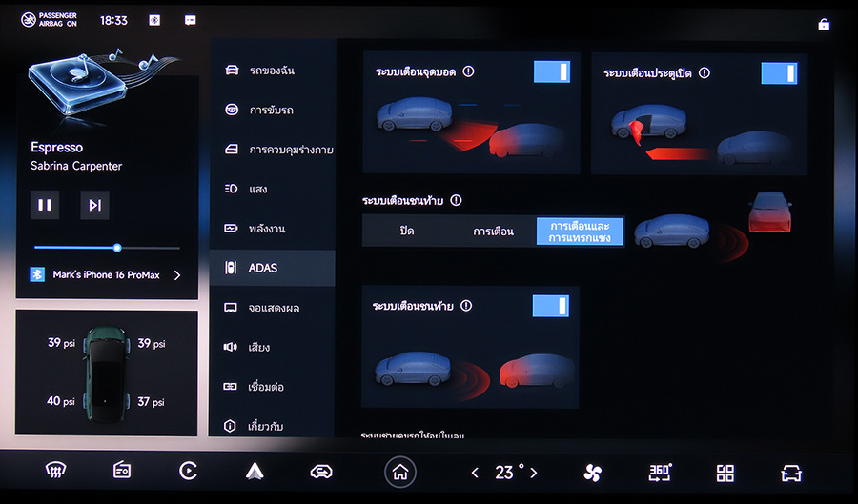The image size is (858, 504).
Task: Click the music progress slider
Action: click(107, 248)
